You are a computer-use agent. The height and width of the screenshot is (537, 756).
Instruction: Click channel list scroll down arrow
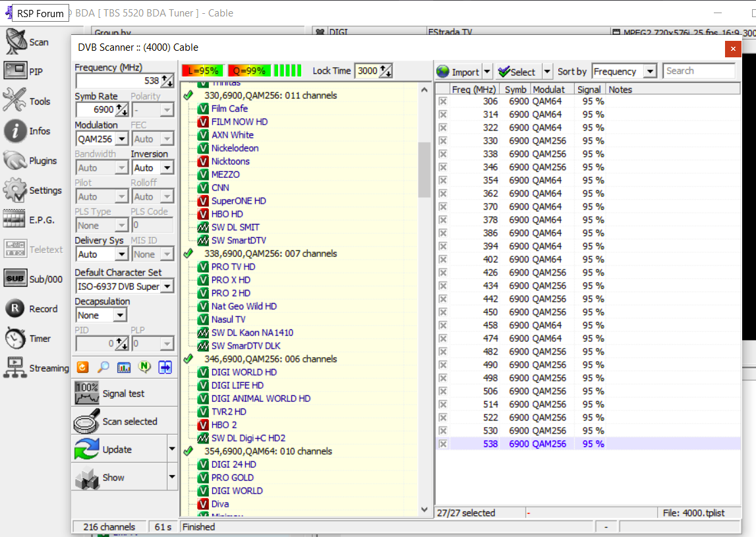point(424,509)
